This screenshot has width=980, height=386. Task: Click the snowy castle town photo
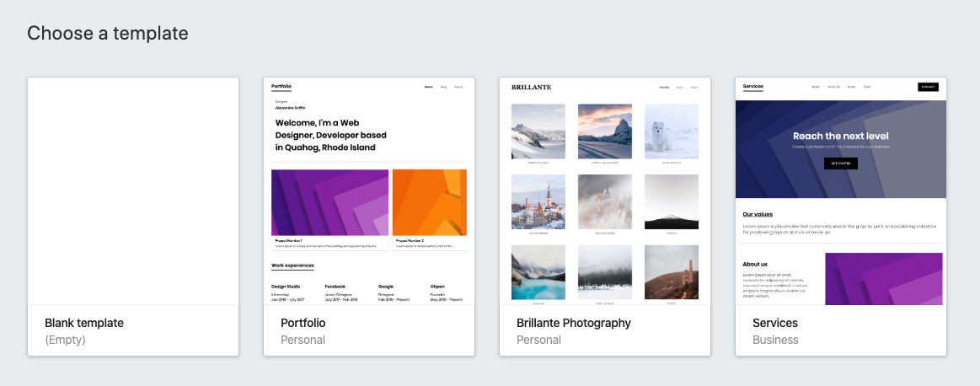(538, 202)
